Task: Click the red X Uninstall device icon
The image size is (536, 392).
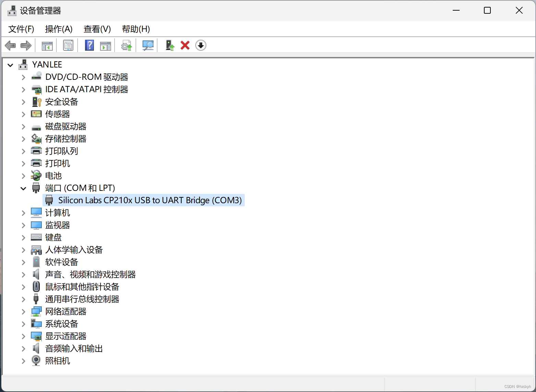Action: (185, 45)
